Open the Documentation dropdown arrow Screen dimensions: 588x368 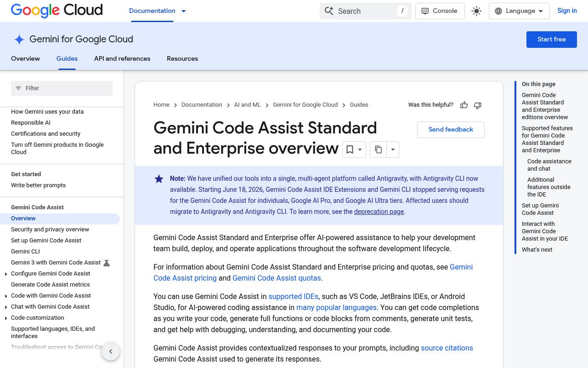click(183, 11)
